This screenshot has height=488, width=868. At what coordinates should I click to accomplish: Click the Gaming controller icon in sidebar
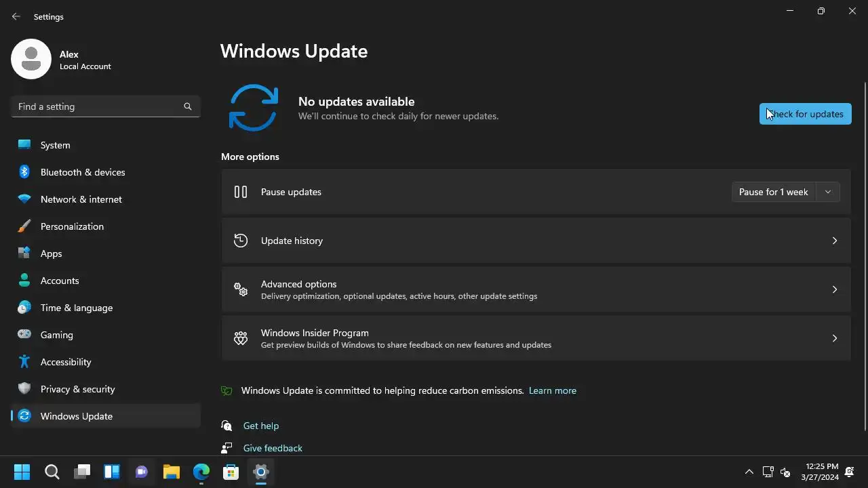(x=24, y=335)
